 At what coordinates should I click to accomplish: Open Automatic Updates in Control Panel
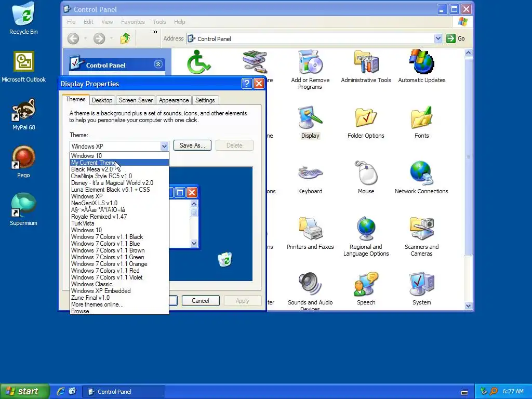pos(421,66)
